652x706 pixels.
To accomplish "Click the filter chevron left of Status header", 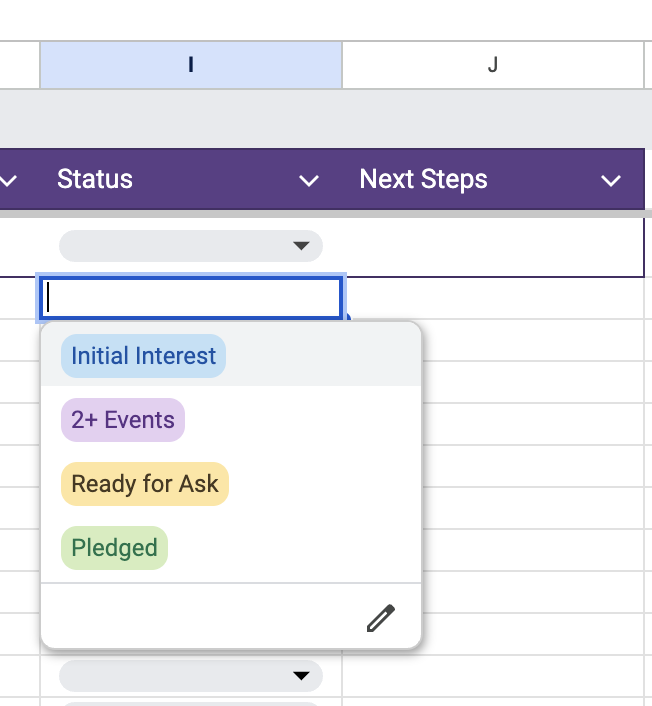I will pyautogui.click(x=11, y=180).
